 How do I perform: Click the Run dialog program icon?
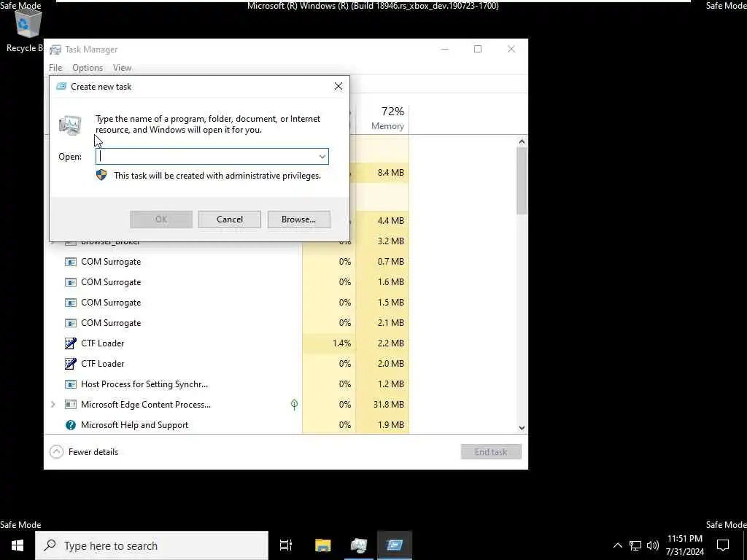(x=70, y=125)
